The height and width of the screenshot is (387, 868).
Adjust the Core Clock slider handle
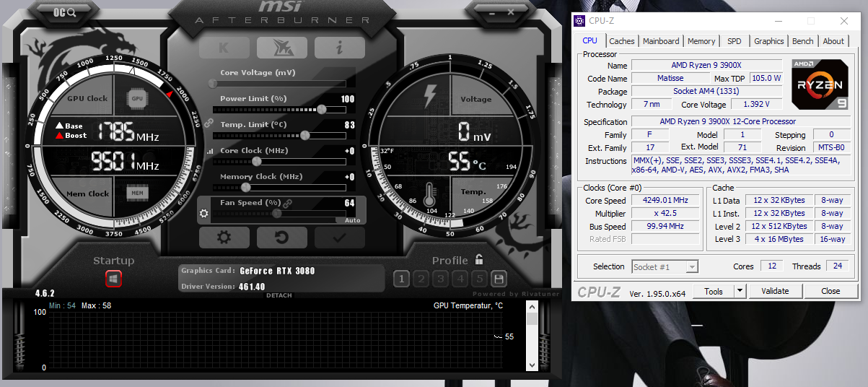[256, 161]
